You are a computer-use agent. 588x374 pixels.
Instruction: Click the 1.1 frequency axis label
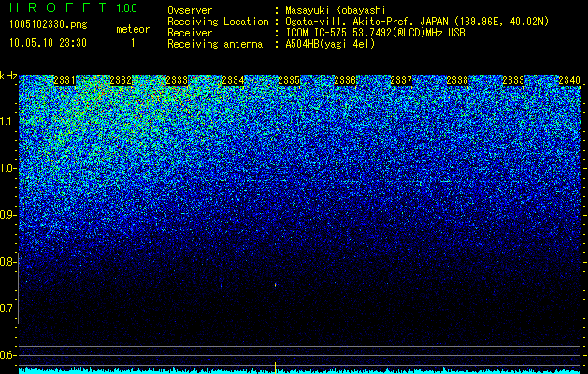[7, 122]
